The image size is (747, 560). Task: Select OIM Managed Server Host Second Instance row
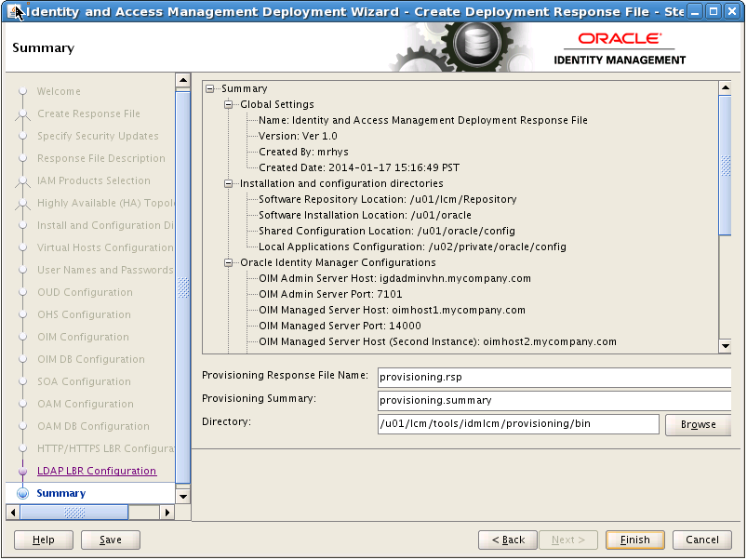[437, 341]
